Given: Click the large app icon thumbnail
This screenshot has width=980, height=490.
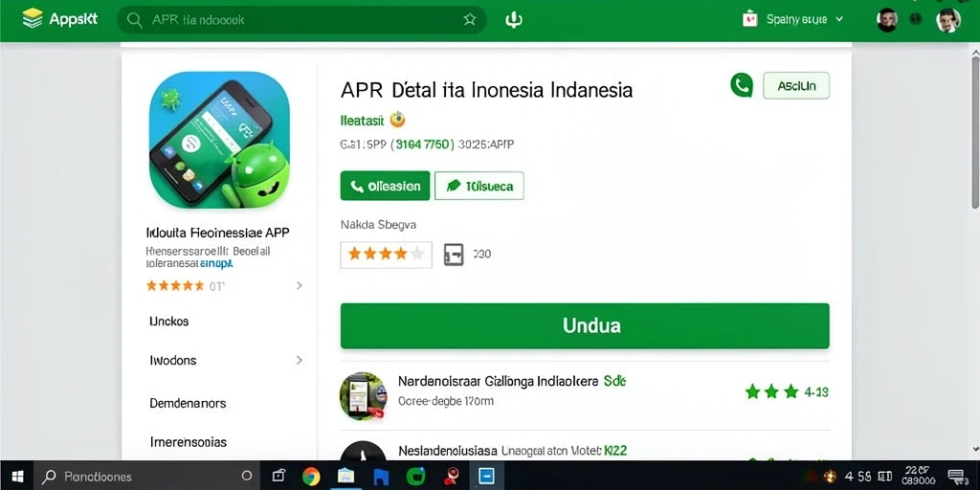Looking at the screenshot, I should [219, 140].
